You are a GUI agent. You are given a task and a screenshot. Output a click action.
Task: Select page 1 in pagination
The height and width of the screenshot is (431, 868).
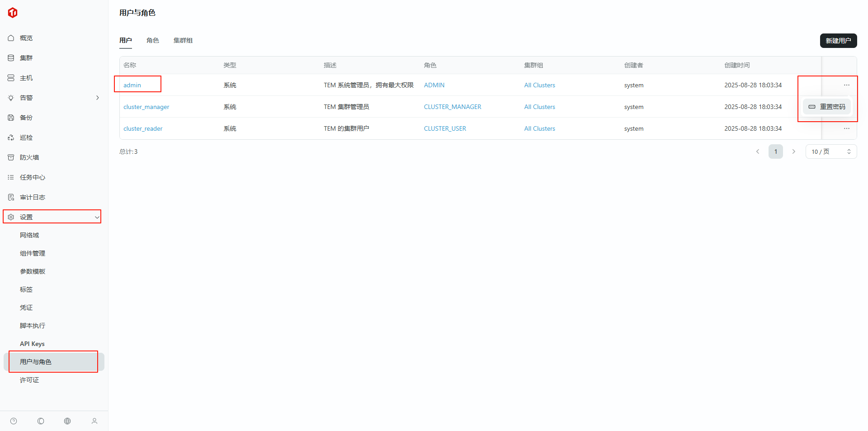pos(776,152)
